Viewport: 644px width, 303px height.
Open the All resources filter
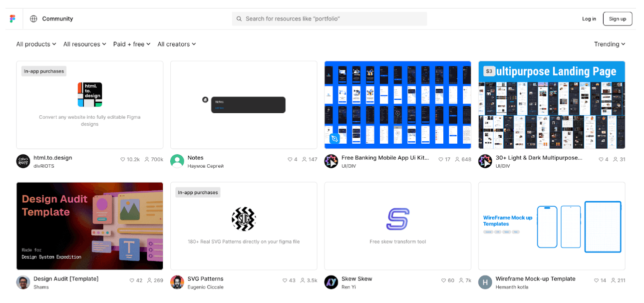click(x=84, y=44)
